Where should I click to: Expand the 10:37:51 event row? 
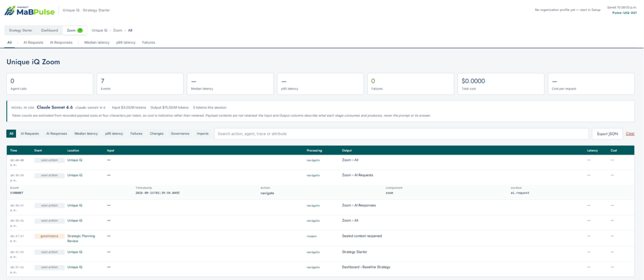pyautogui.click(x=321, y=269)
